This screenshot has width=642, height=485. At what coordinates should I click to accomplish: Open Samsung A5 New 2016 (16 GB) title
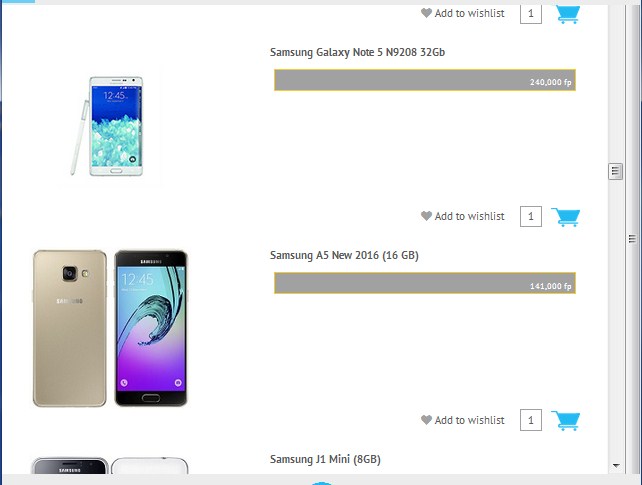344,255
